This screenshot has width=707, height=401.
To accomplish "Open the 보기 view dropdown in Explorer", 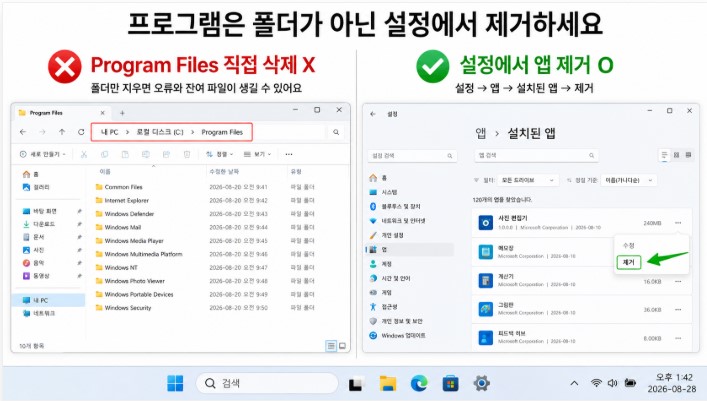I will coord(257,154).
